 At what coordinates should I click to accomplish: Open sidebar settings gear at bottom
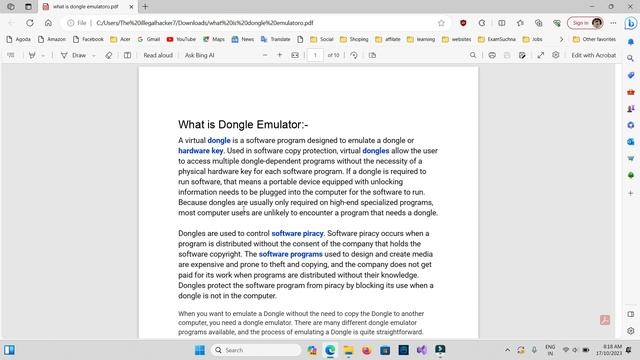tap(631, 331)
